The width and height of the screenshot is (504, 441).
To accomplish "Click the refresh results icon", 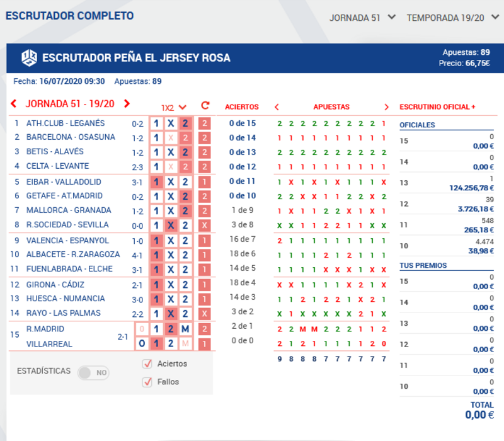I will point(205,105).
